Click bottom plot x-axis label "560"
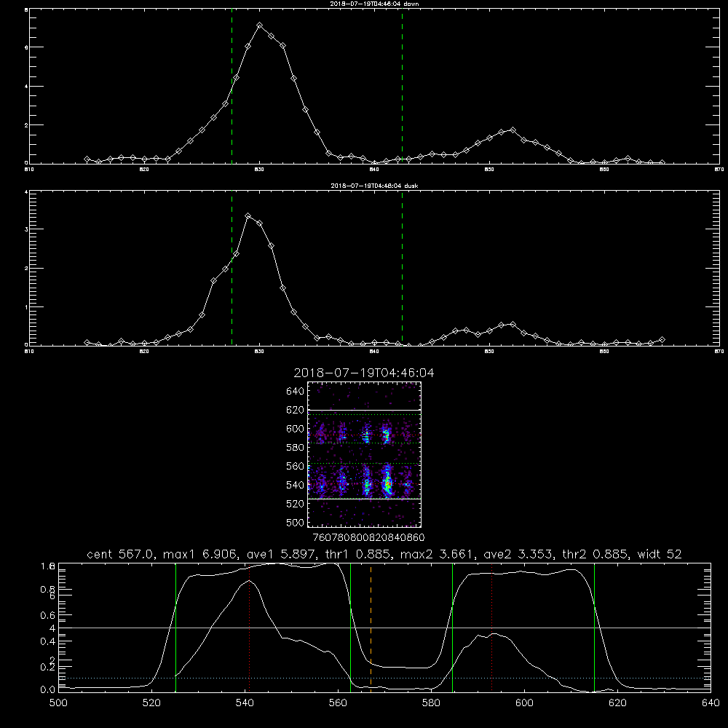This screenshot has width=728, height=728. [338, 703]
